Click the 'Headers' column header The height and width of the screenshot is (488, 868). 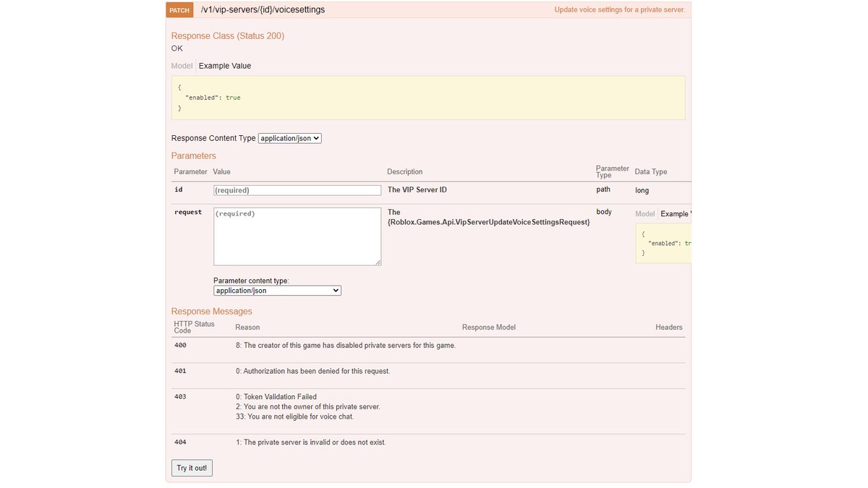coord(669,328)
